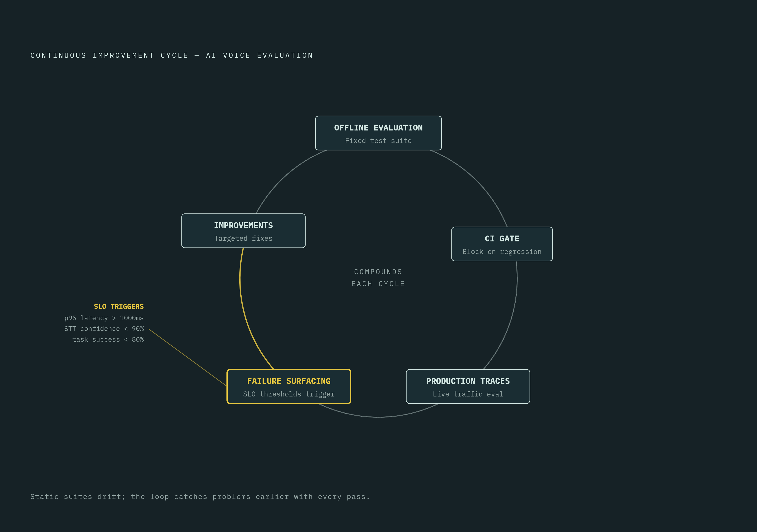This screenshot has height=532, width=757.
Task: Select the CI Gate node box
Action: tap(502, 244)
